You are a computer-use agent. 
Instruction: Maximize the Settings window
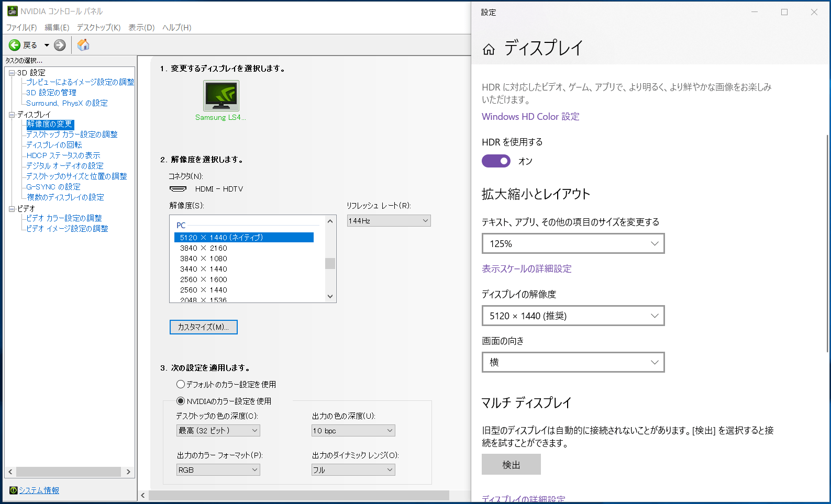(x=784, y=12)
